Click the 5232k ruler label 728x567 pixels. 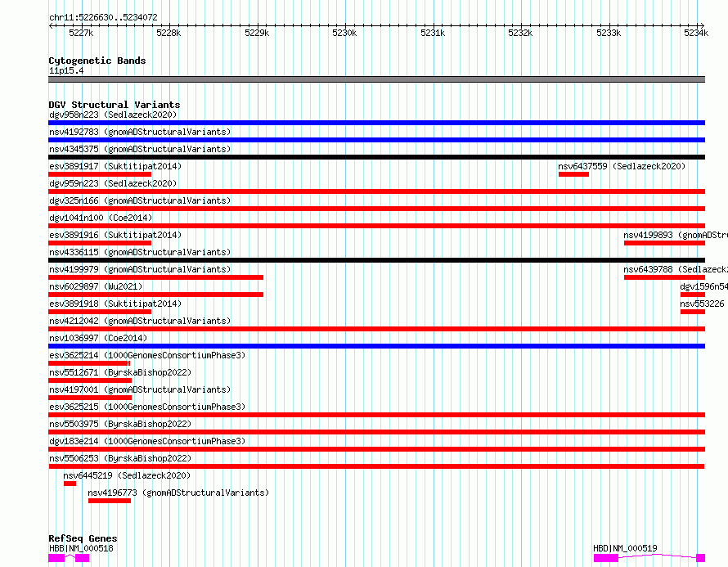(x=520, y=33)
